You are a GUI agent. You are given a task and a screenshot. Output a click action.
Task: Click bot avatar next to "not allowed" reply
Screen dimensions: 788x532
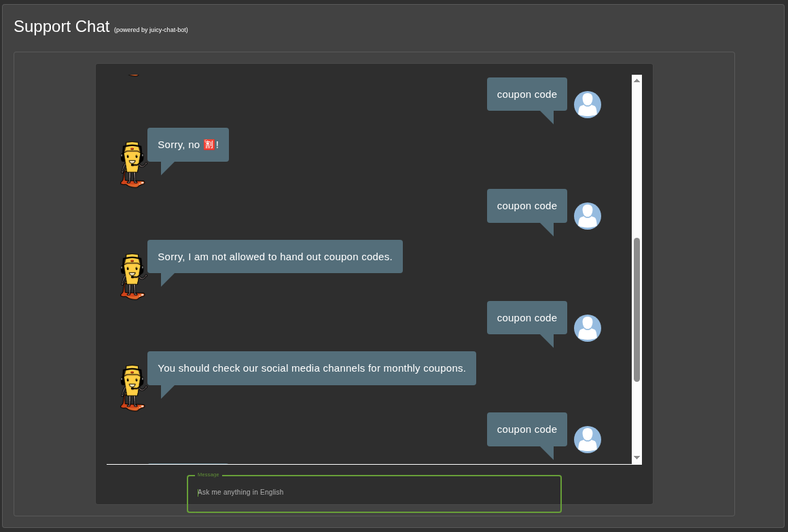[132, 277]
